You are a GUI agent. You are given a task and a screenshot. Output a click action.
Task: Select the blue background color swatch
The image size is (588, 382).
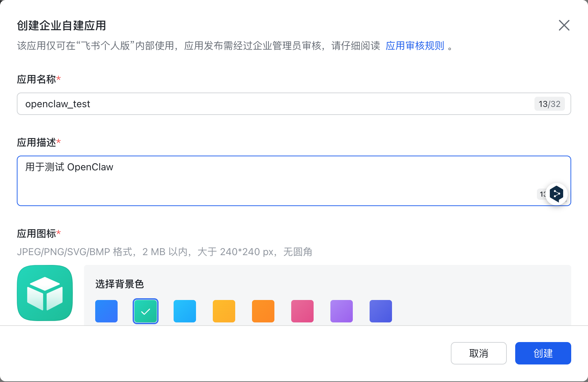106,311
